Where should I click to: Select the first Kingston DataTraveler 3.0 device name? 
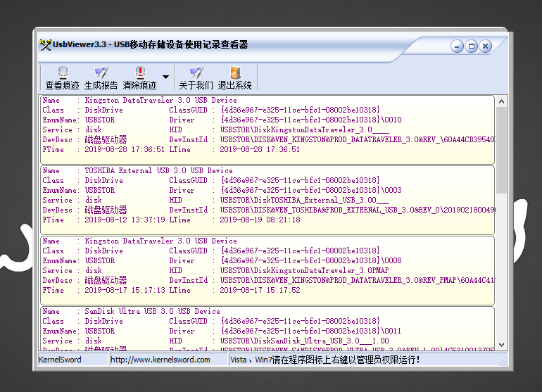pos(160,100)
